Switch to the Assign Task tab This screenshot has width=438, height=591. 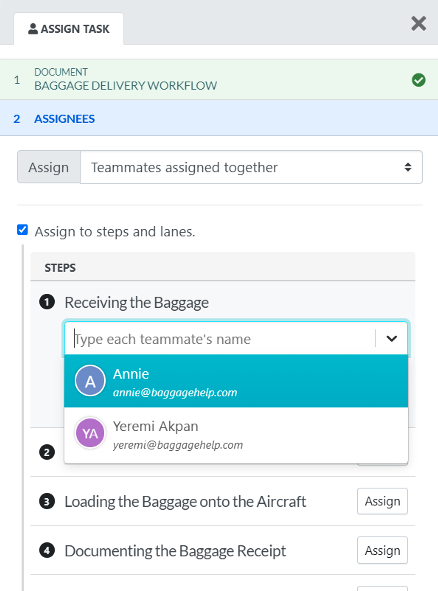[69, 29]
